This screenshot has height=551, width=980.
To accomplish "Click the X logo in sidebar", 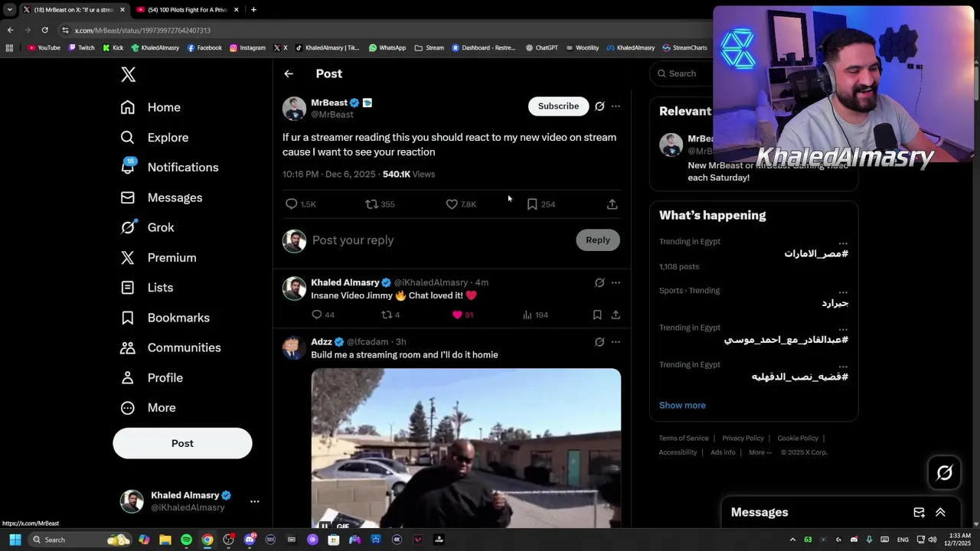I will 129,74.
